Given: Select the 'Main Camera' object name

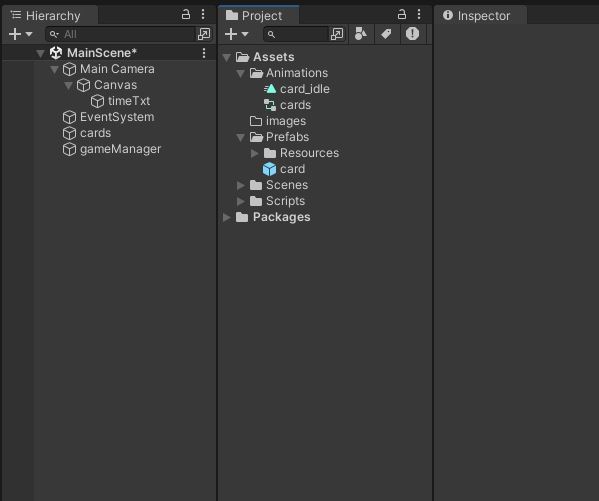Looking at the screenshot, I should 117,69.
